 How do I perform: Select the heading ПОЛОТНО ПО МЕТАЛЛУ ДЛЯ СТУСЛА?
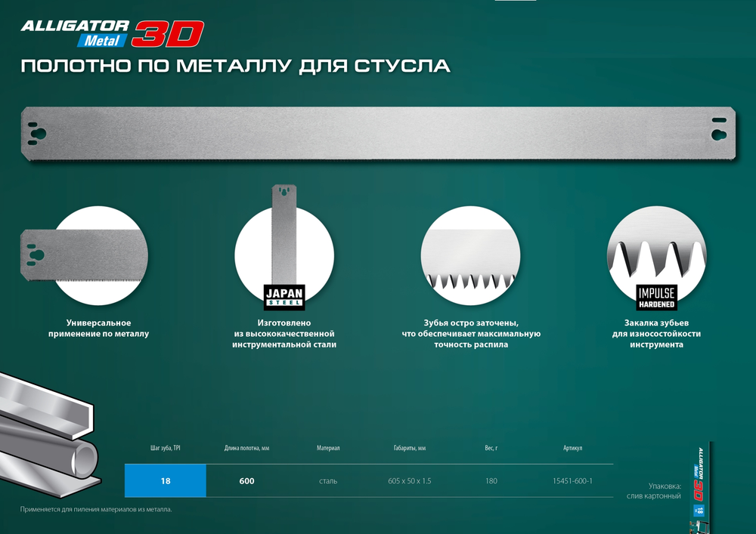235,66
